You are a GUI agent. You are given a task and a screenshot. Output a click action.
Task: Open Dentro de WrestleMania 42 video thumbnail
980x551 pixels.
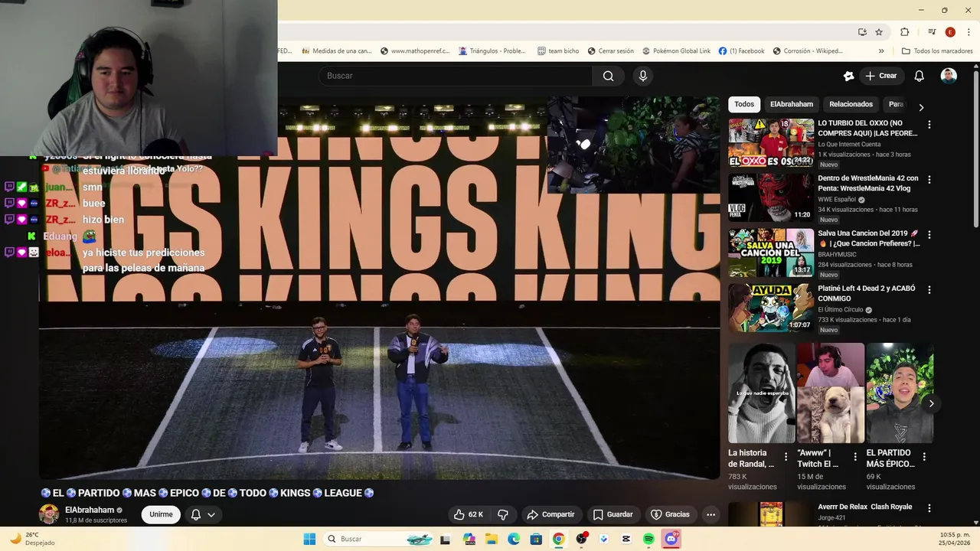coord(771,197)
